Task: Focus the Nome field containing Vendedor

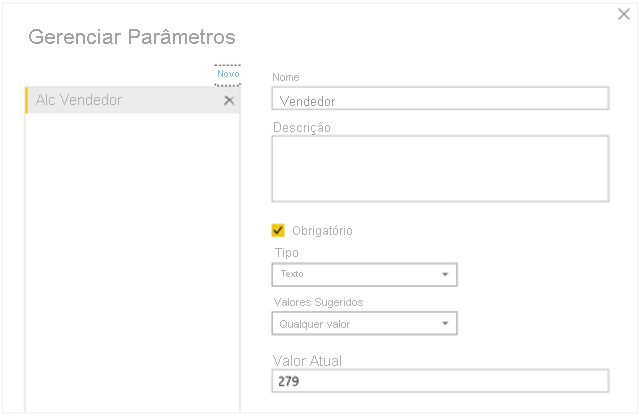Action: [x=440, y=99]
